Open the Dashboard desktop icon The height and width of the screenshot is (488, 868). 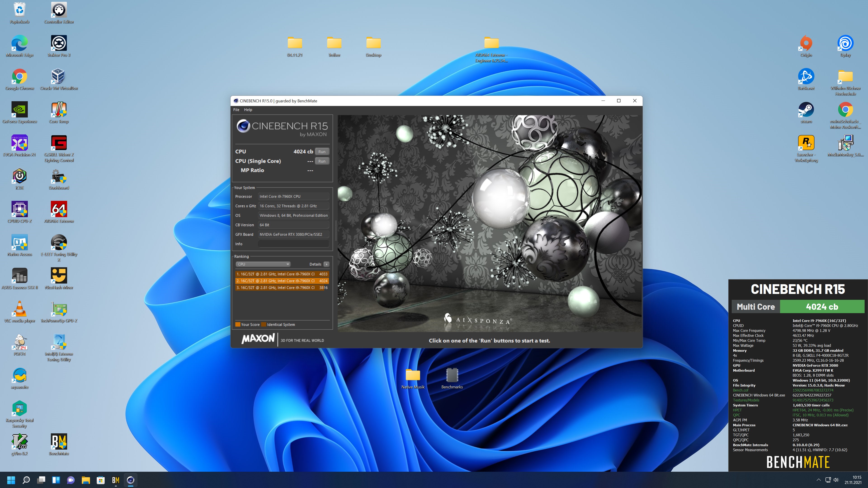coord(59,179)
